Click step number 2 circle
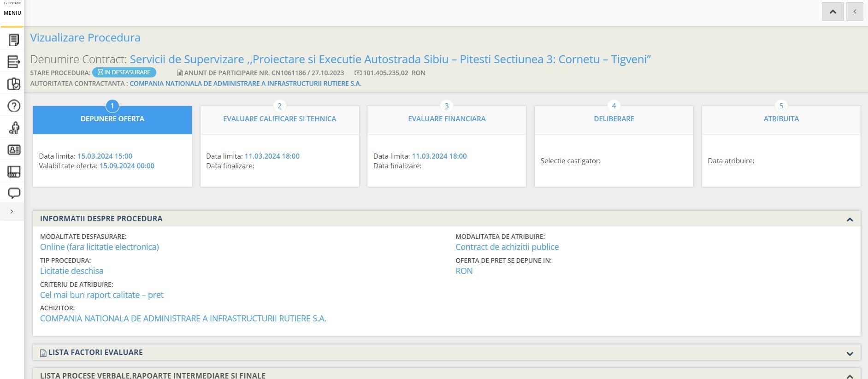The width and height of the screenshot is (868, 379). (x=279, y=106)
